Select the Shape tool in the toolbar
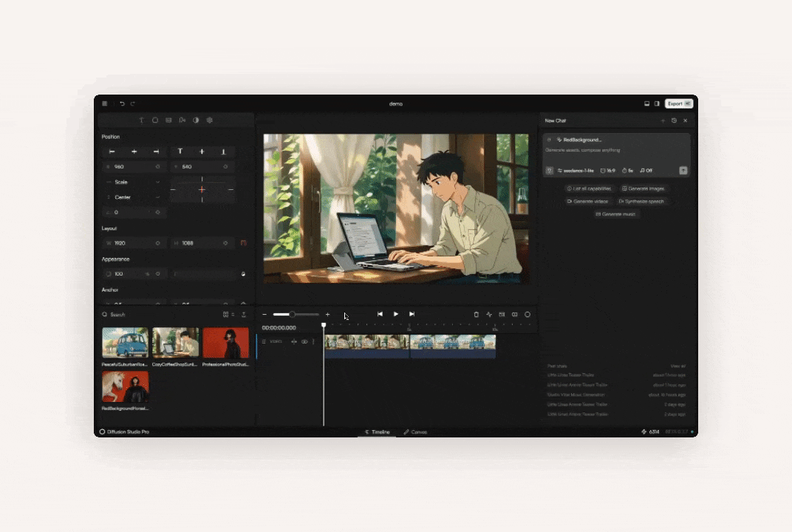This screenshot has height=532, width=792. coord(154,120)
